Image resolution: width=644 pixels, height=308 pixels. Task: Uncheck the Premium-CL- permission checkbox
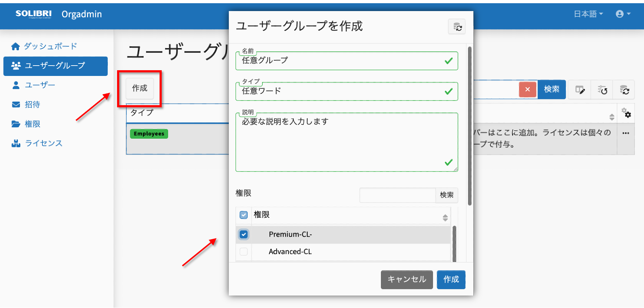(x=244, y=234)
